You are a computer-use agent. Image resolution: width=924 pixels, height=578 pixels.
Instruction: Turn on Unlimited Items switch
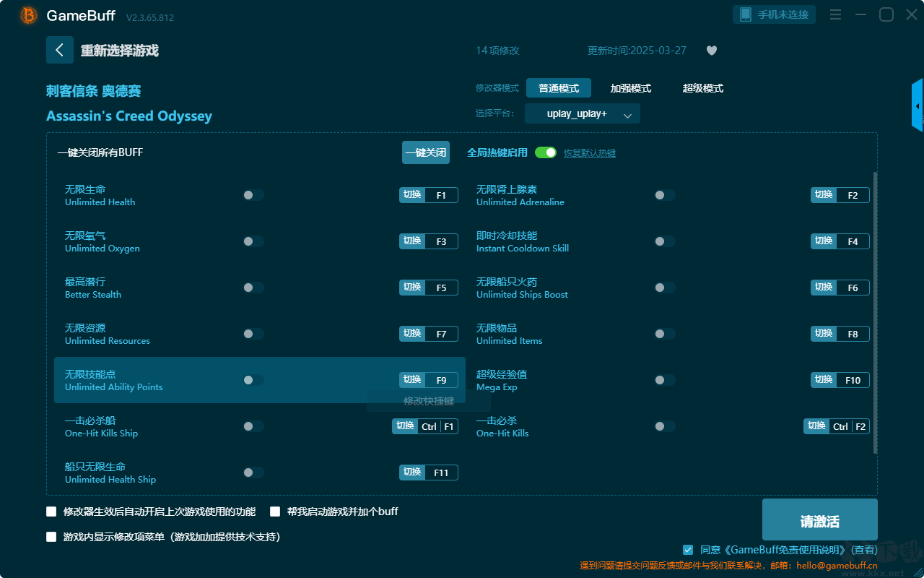665,334
